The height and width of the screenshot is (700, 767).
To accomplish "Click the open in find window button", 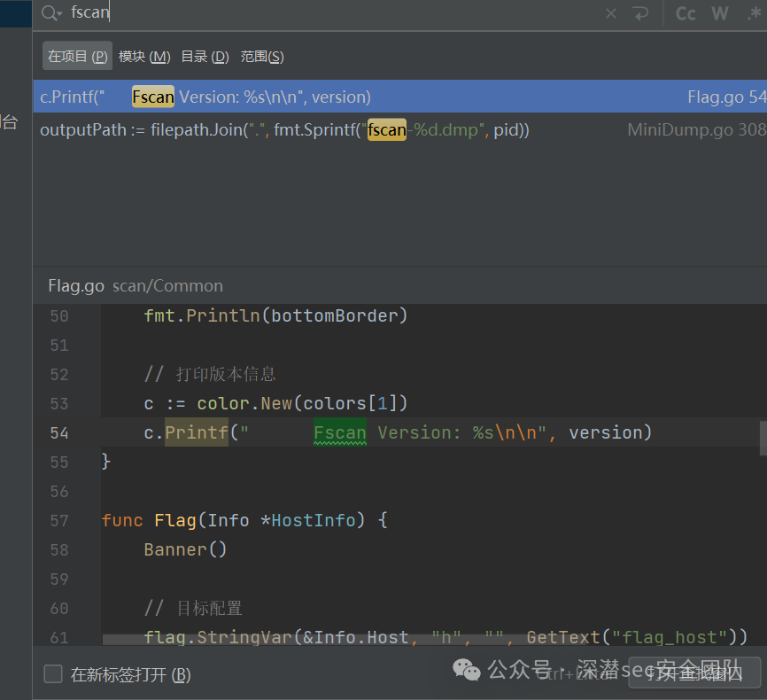I will tap(694, 673).
